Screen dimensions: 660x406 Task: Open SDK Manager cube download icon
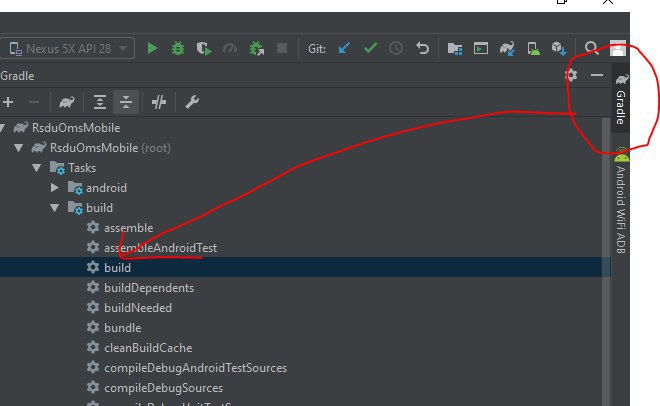click(559, 48)
